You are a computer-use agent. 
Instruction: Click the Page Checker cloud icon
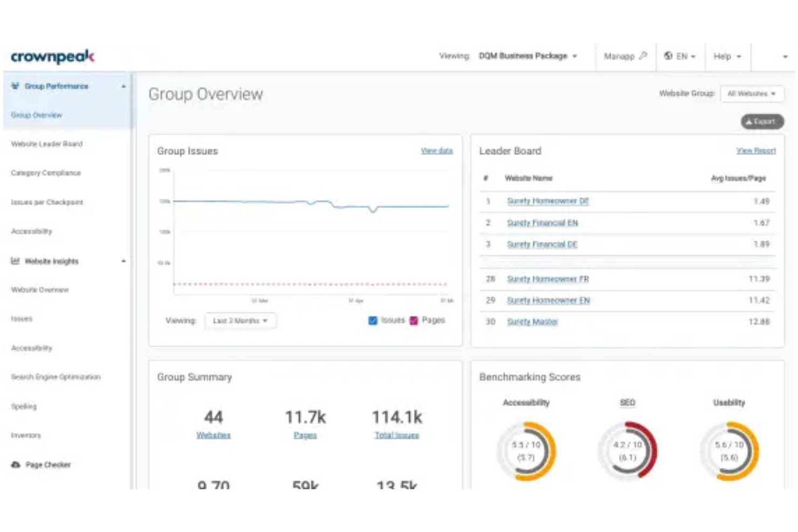(16, 464)
